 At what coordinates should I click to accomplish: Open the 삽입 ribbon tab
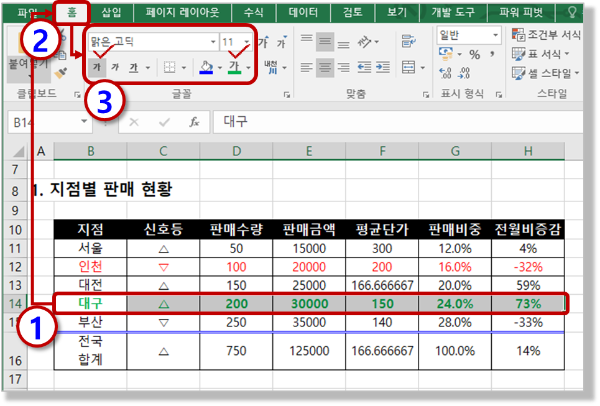pos(111,13)
